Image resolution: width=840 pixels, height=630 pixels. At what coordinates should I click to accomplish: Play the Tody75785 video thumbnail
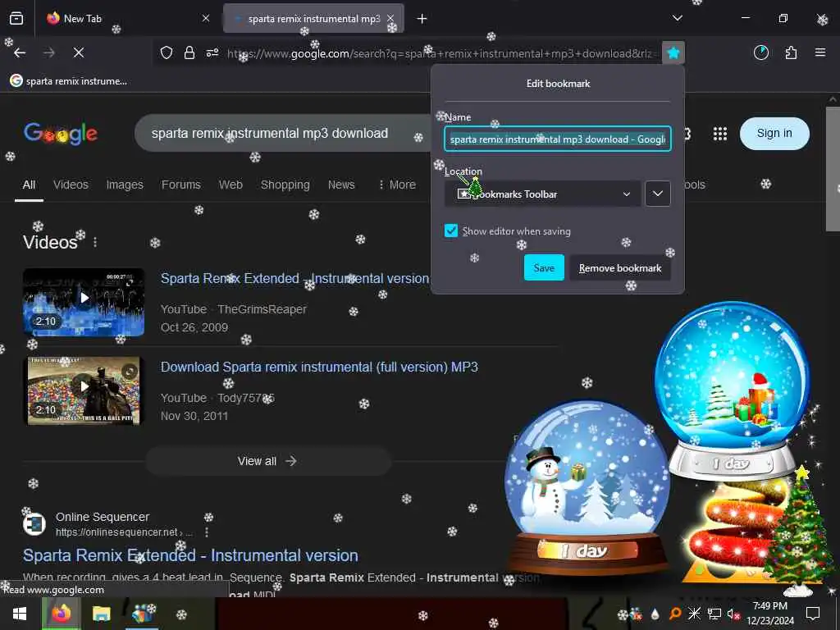coord(84,391)
